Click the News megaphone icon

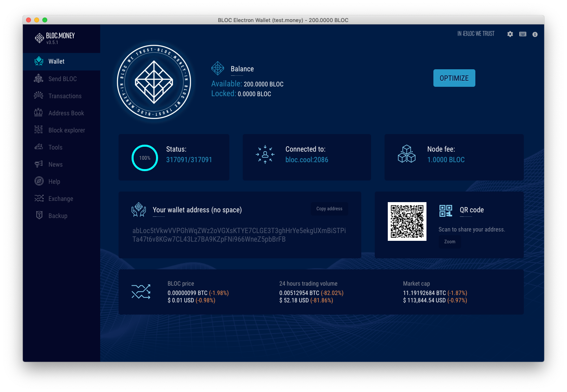tap(39, 164)
